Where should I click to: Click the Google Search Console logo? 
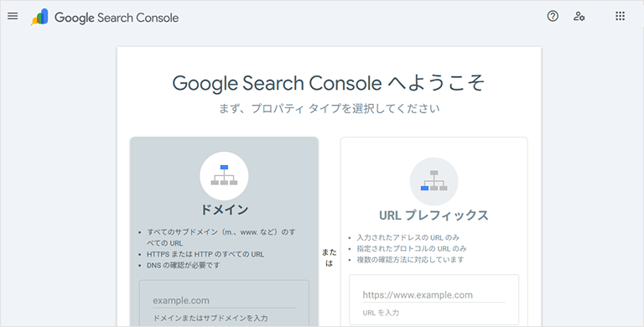tap(39, 17)
